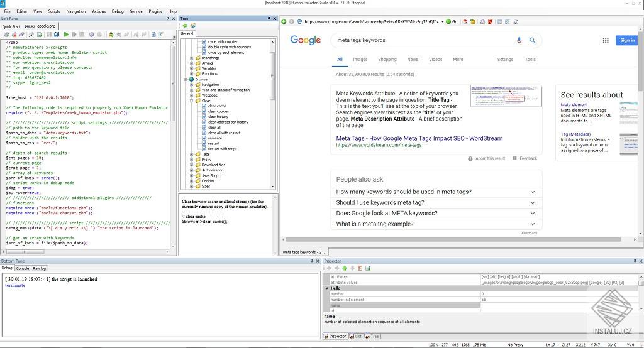The image size is (644, 348).
Task: Click the 'Meta element' link in See results about
Action: click(x=574, y=105)
